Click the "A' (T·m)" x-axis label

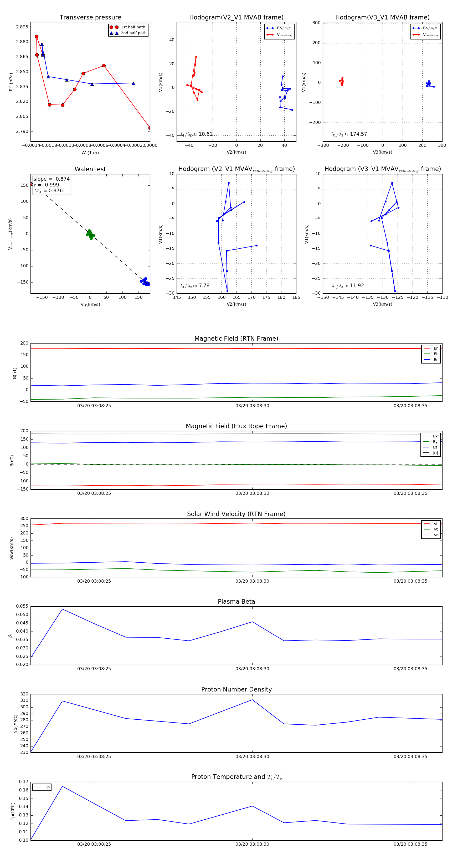tap(90, 153)
